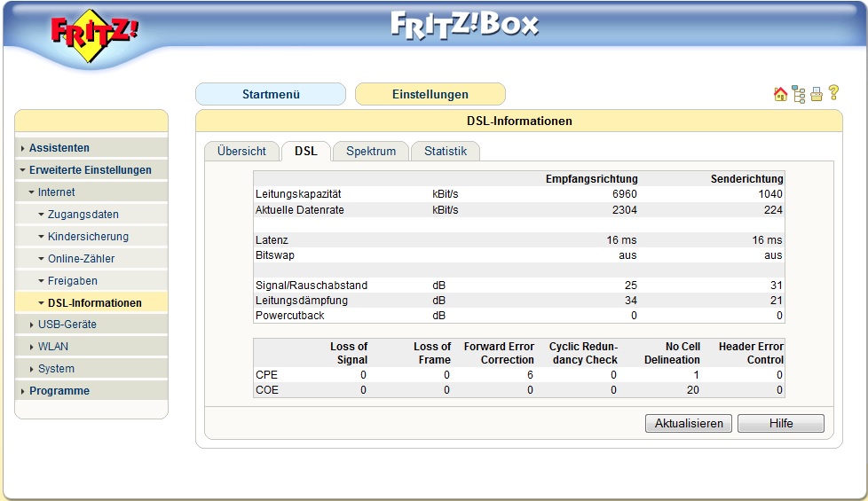868x501 pixels.
Task: Click the value 1040 in Leitungskapazität row
Action: click(770, 194)
